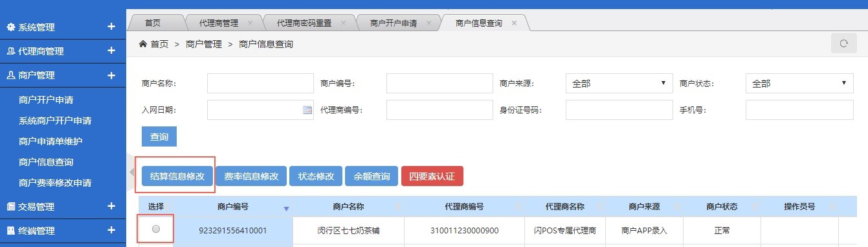Click the 正常 status cell

722,230
